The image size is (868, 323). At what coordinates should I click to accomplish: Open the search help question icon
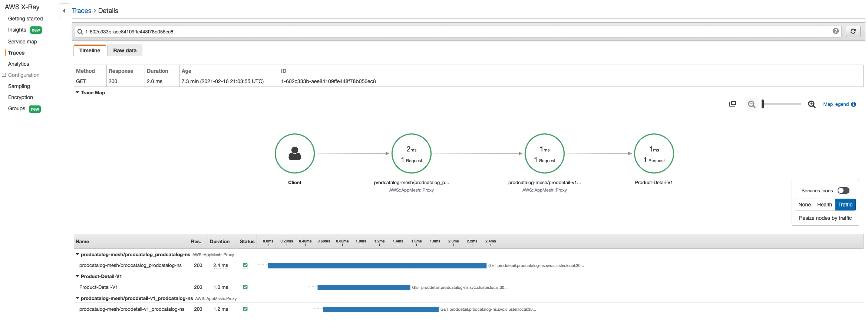835,31
